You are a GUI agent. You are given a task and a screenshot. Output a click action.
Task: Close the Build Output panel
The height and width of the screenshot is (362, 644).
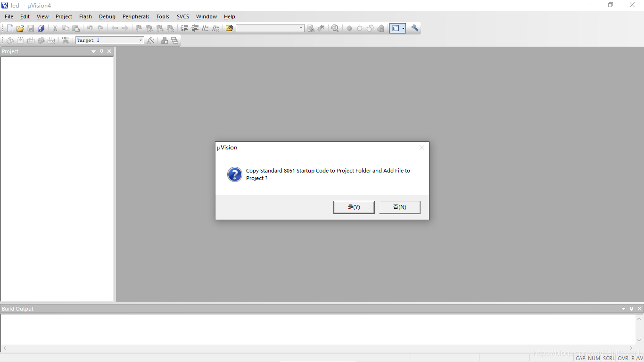pos(639,309)
